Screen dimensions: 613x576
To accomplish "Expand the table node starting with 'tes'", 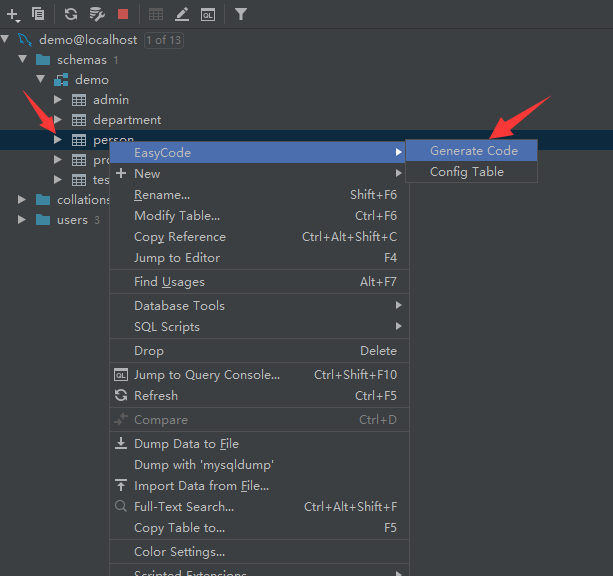I will tap(58, 179).
